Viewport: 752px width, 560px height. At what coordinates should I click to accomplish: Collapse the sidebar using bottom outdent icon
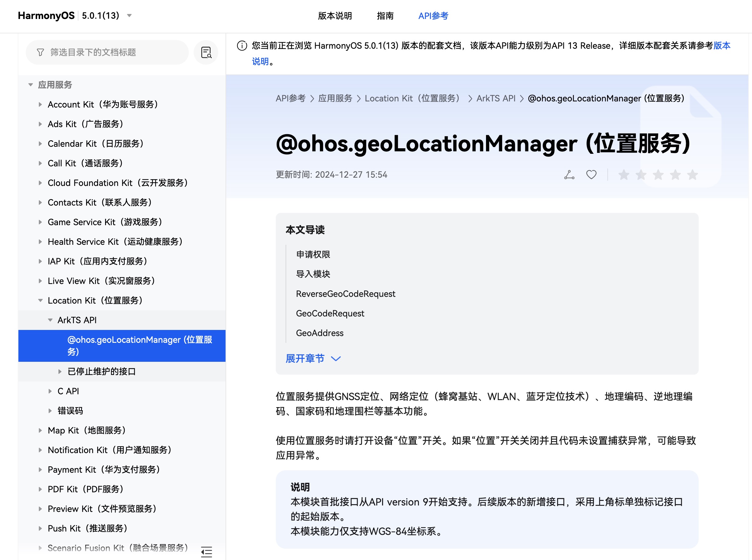tap(206, 551)
